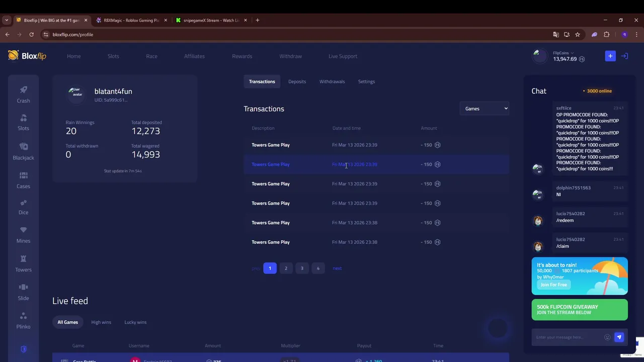Open Cases in the sidebar
The image size is (644, 362).
pos(23,180)
